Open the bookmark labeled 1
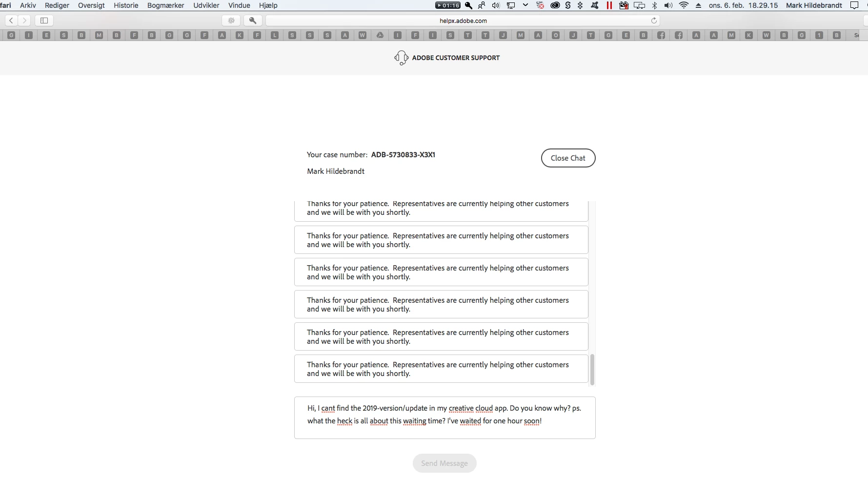Image resolution: width=868 pixels, height=481 pixels. pos(819,35)
